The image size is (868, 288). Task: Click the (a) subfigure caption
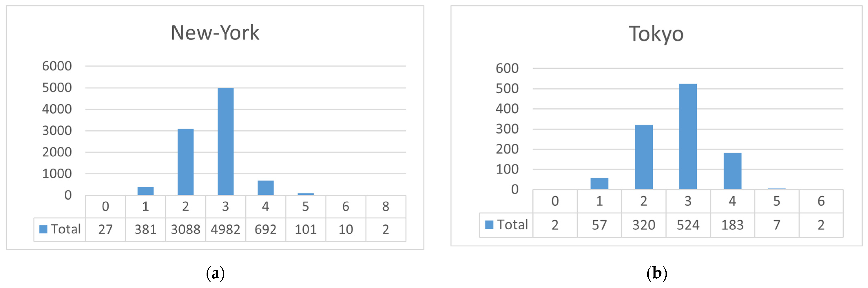[x=215, y=273]
